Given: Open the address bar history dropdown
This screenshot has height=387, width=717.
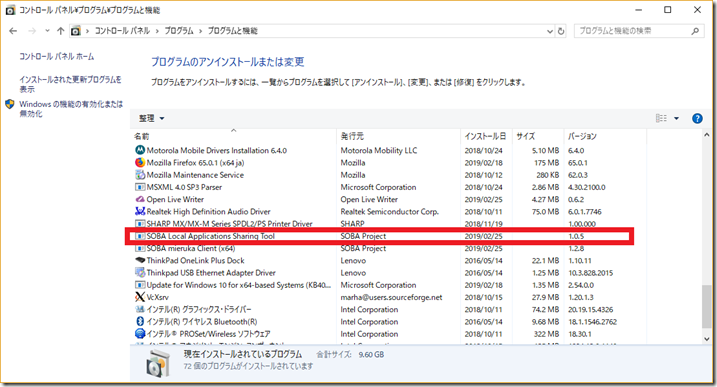Looking at the screenshot, I should 550,31.
